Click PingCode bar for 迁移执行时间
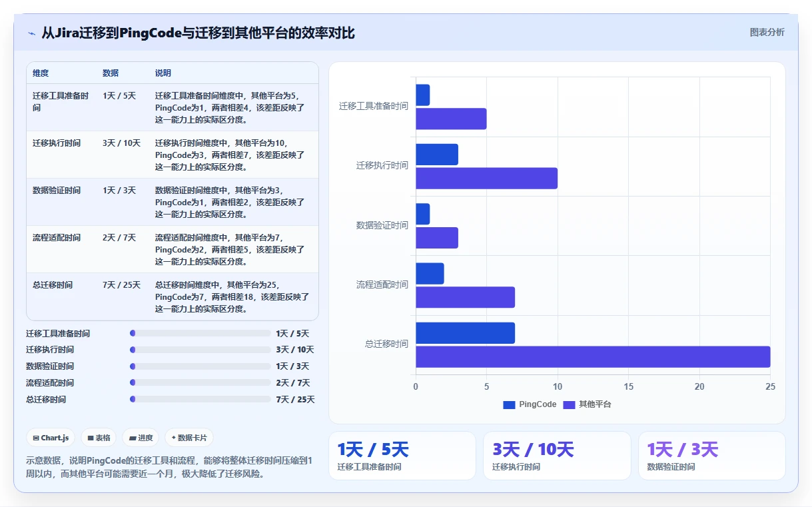The height and width of the screenshot is (507, 812). [x=437, y=155]
